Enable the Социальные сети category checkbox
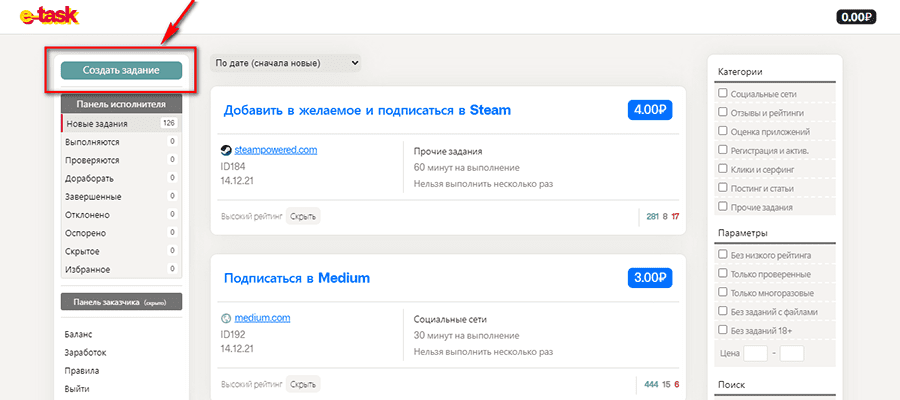 [x=723, y=93]
